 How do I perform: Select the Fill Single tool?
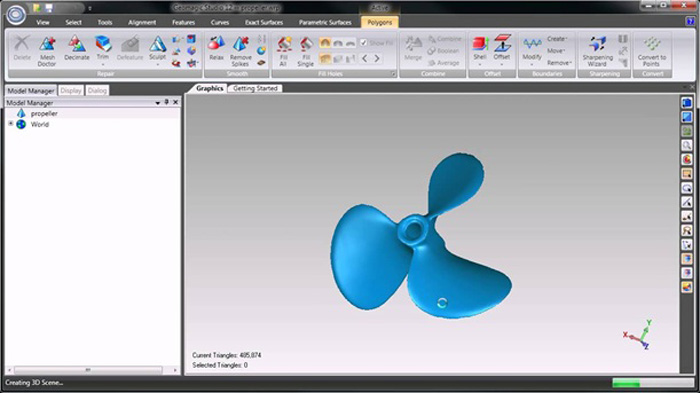tap(306, 51)
